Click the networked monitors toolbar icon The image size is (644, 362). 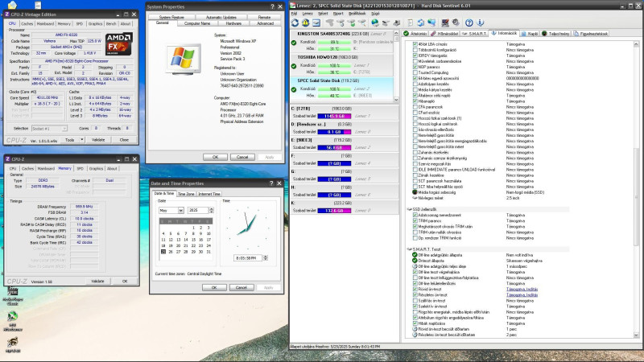coord(431,23)
